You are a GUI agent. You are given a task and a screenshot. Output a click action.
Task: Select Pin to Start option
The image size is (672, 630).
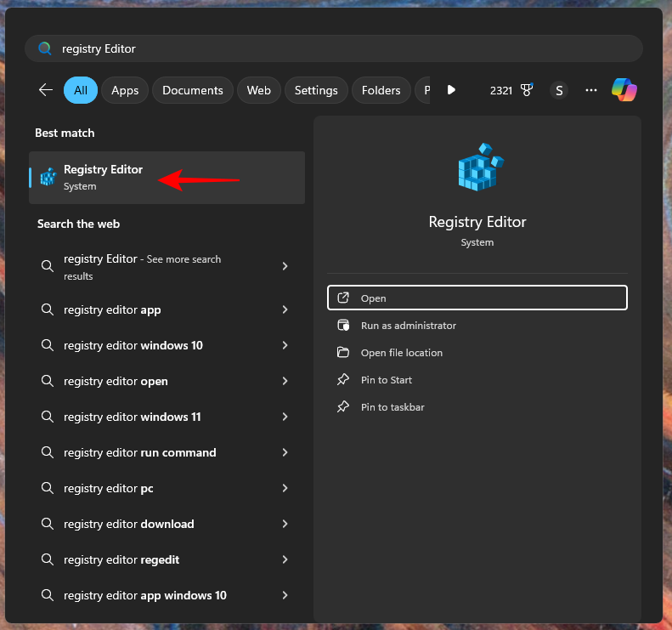click(386, 380)
